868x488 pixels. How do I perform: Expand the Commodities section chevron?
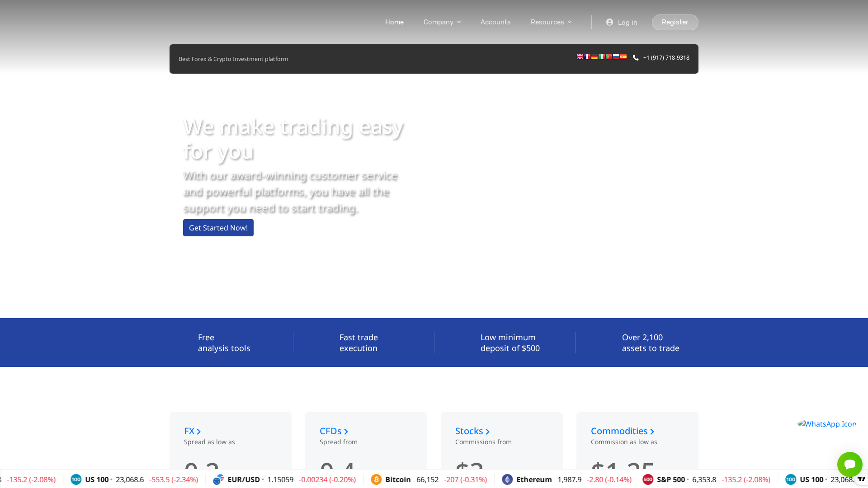(652, 431)
